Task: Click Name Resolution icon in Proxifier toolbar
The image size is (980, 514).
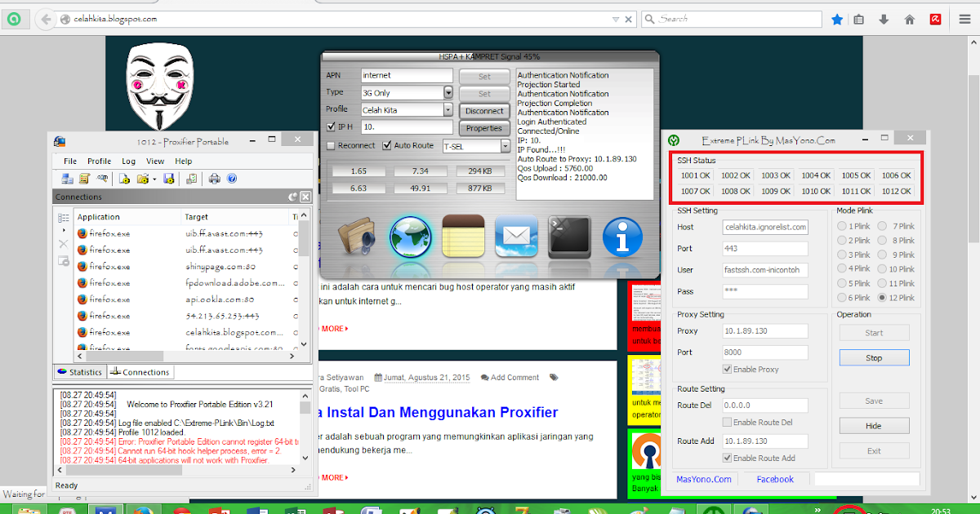Action: tap(102, 179)
